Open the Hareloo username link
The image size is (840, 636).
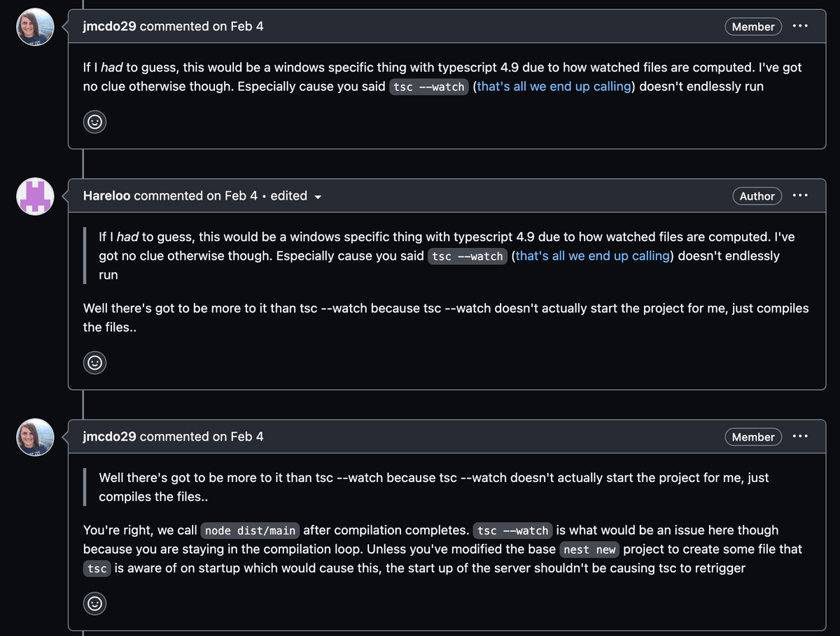106,196
